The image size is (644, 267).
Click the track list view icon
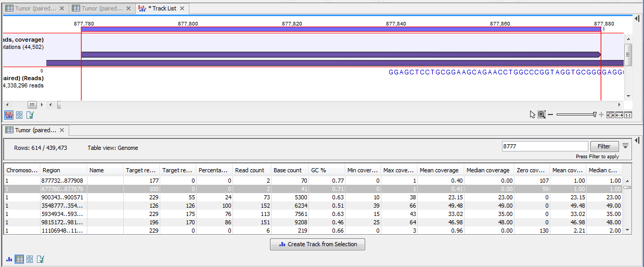[x=9, y=115]
